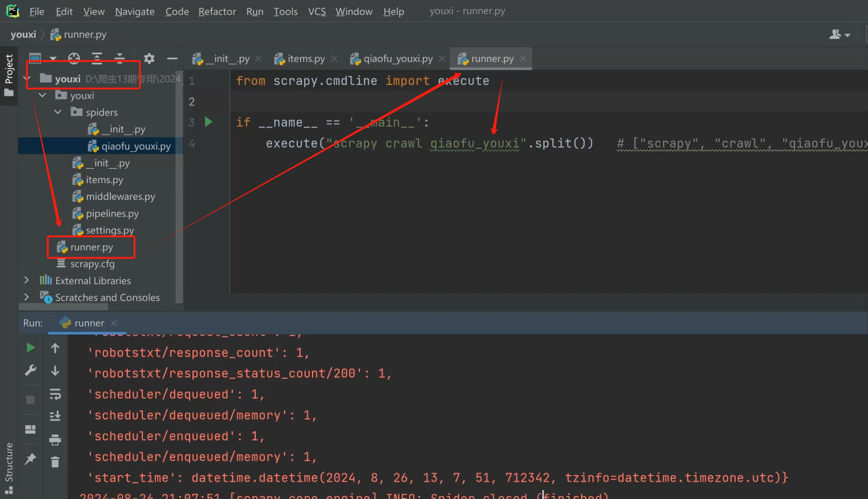Click runner.py in the breadcrumb bar
The image size is (868, 499).
pos(79,35)
